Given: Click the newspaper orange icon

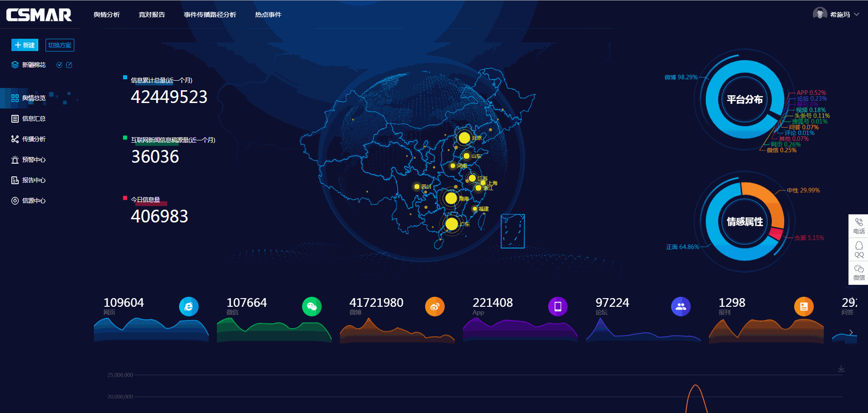Looking at the screenshot, I should click(x=804, y=306).
